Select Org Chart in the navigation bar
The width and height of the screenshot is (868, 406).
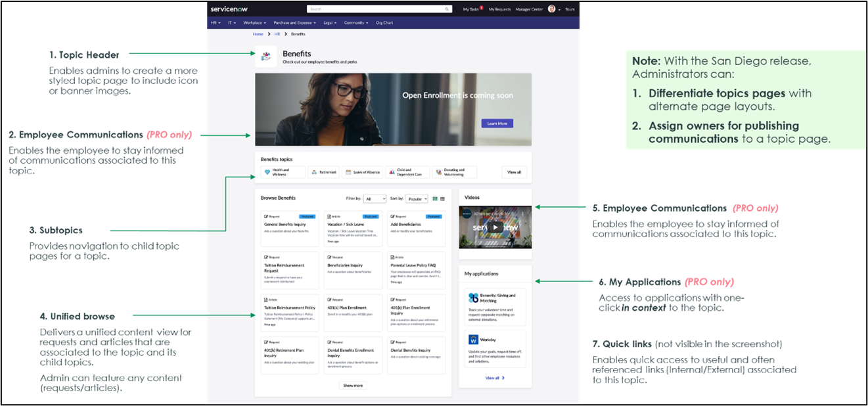pos(384,22)
